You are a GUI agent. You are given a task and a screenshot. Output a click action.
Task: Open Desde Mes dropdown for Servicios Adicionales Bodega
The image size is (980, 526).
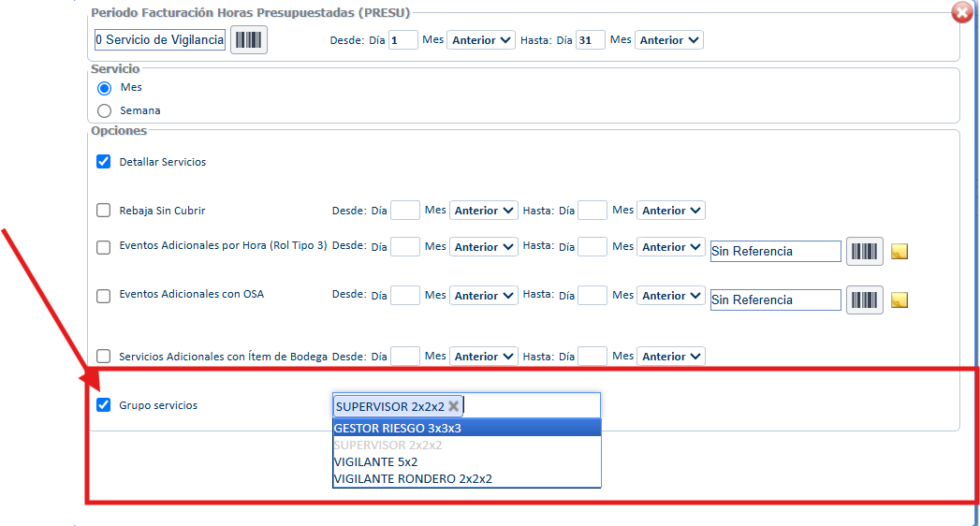pyautogui.click(x=484, y=356)
